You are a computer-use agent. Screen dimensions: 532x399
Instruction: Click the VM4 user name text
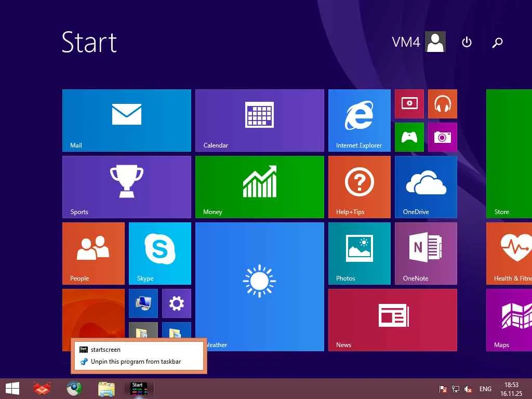pyautogui.click(x=406, y=42)
